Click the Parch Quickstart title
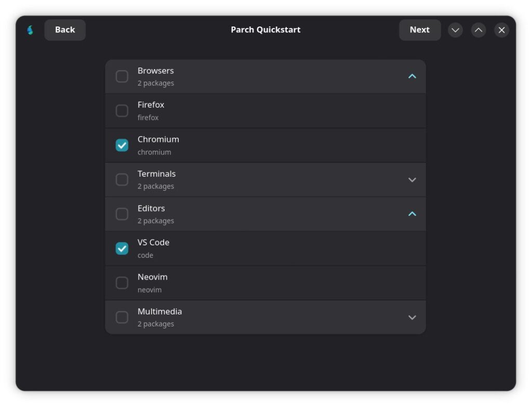532x407 pixels. [x=265, y=30]
